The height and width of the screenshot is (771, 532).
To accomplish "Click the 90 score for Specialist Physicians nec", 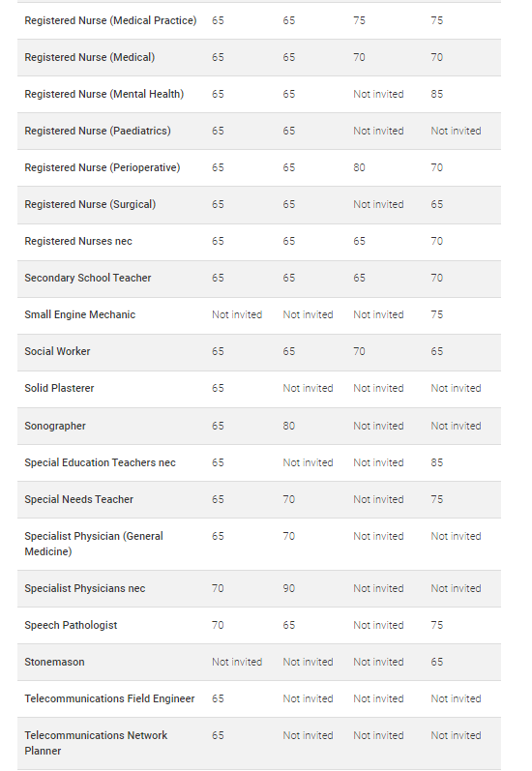I will pyautogui.click(x=288, y=588).
